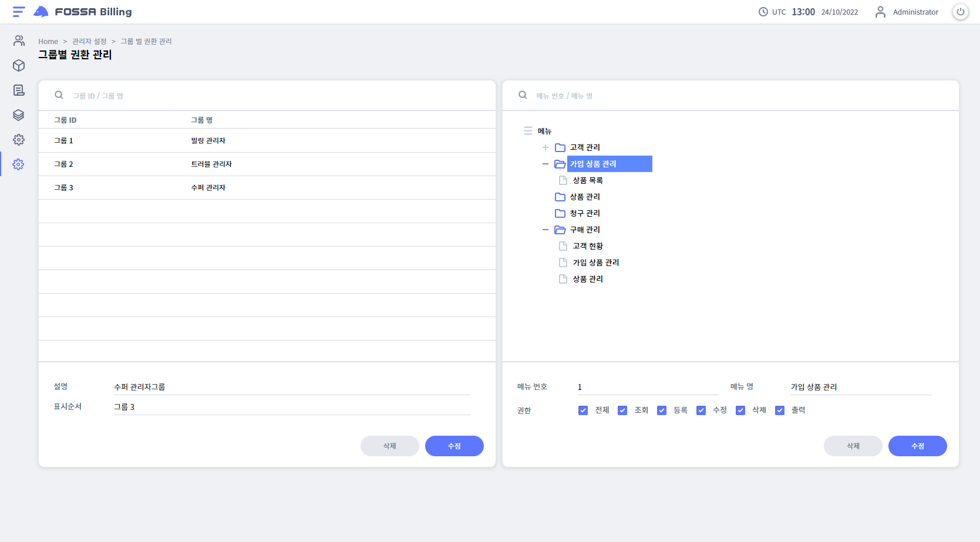
Task: Toggle the 출력 permission checkbox
Action: pyautogui.click(x=779, y=410)
